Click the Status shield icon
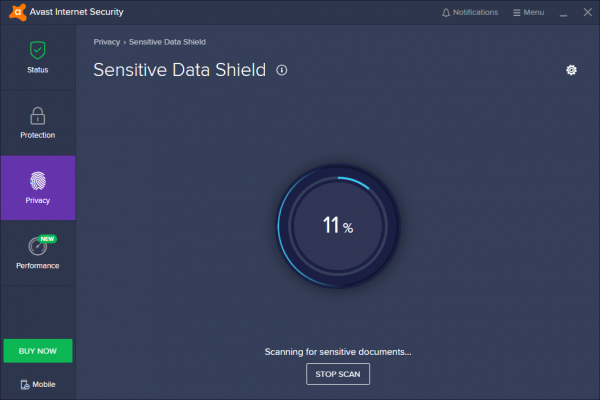 tap(37, 49)
